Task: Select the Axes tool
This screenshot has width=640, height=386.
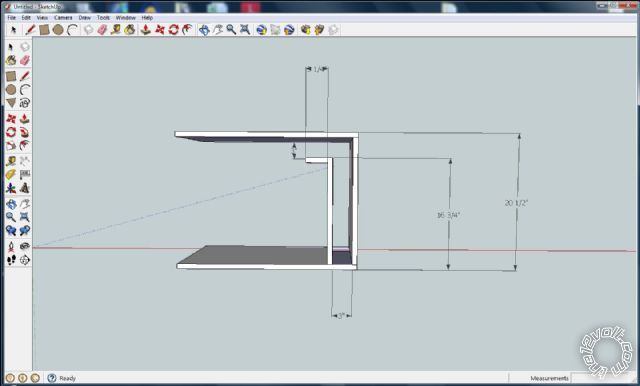Action: point(11,188)
